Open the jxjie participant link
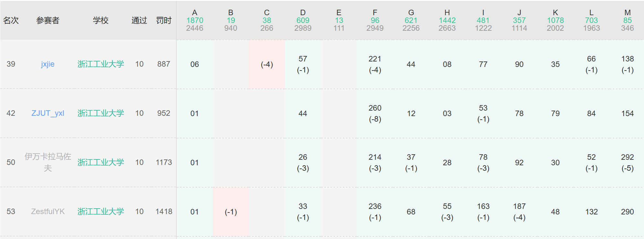The width and height of the screenshot is (644, 239). [48, 64]
